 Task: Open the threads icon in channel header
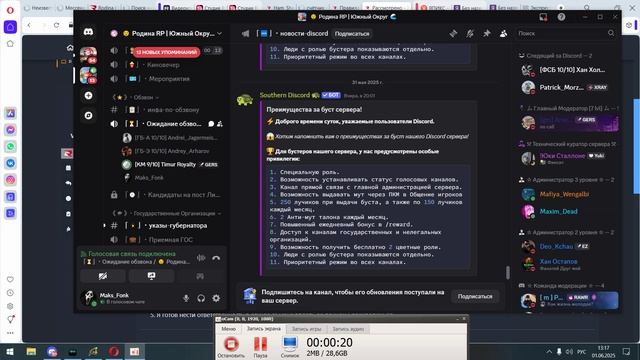(453, 33)
